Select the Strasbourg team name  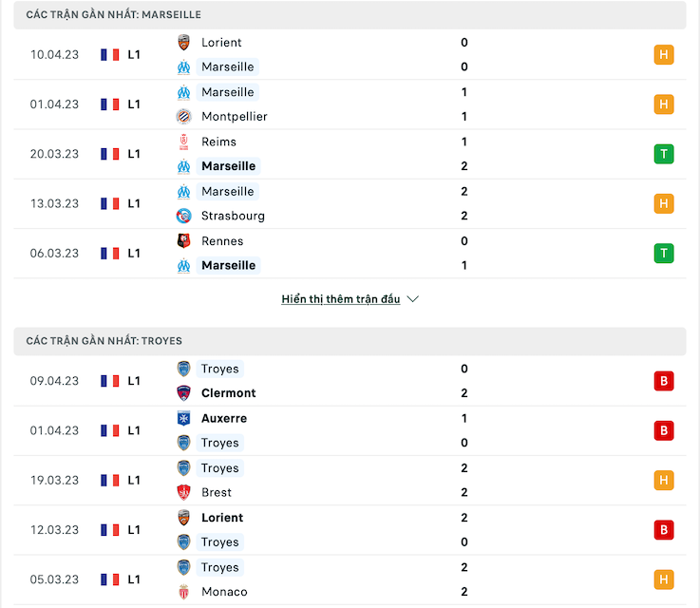(x=233, y=216)
